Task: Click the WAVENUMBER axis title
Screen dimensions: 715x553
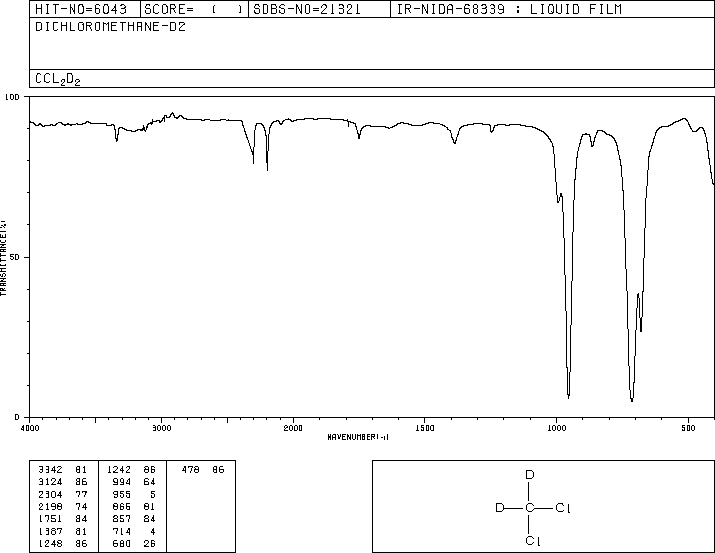Action: pos(358,437)
